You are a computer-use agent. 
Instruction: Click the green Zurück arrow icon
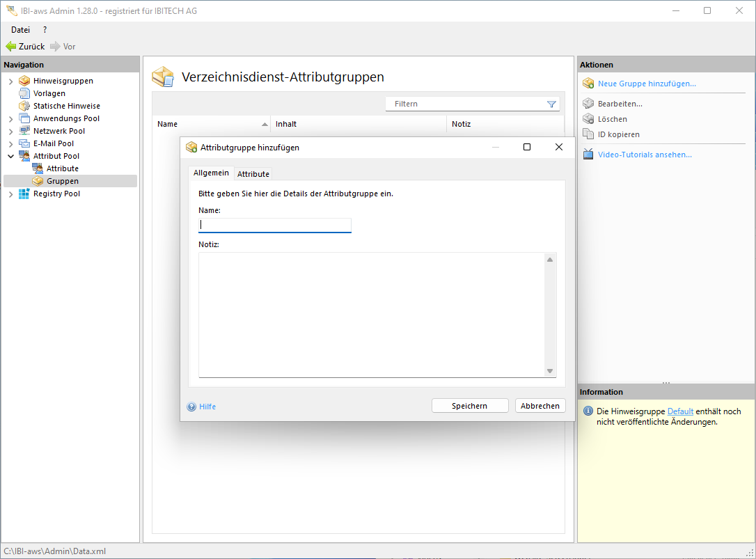(x=10, y=47)
